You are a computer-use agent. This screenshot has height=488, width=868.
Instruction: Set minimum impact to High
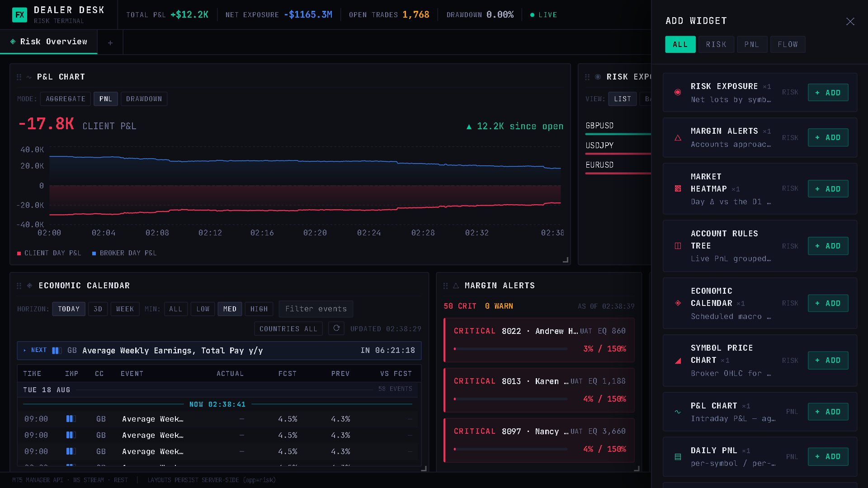259,309
